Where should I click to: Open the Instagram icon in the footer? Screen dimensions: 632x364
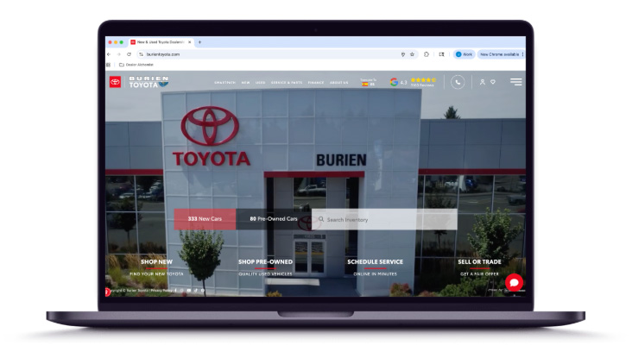(182, 291)
